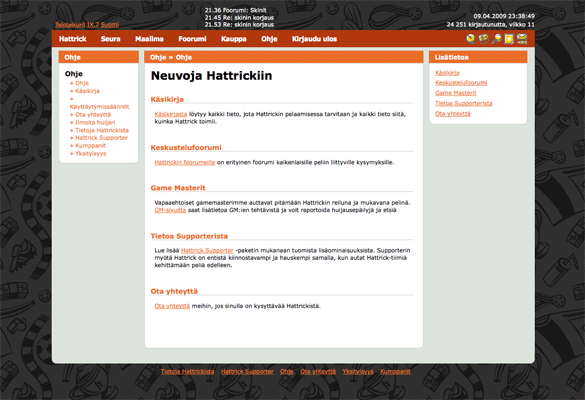Click the 21.53 Re: skinin korjaus notification

(x=239, y=25)
